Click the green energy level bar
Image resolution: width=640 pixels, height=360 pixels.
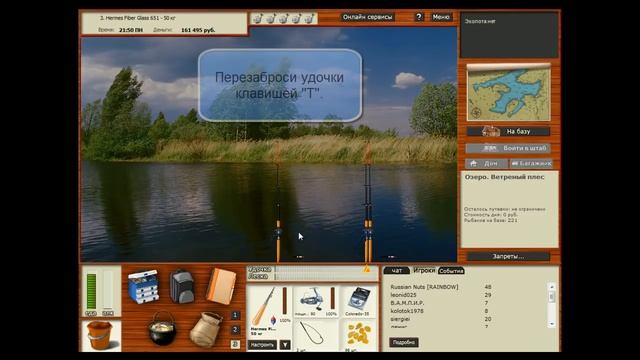point(91,291)
